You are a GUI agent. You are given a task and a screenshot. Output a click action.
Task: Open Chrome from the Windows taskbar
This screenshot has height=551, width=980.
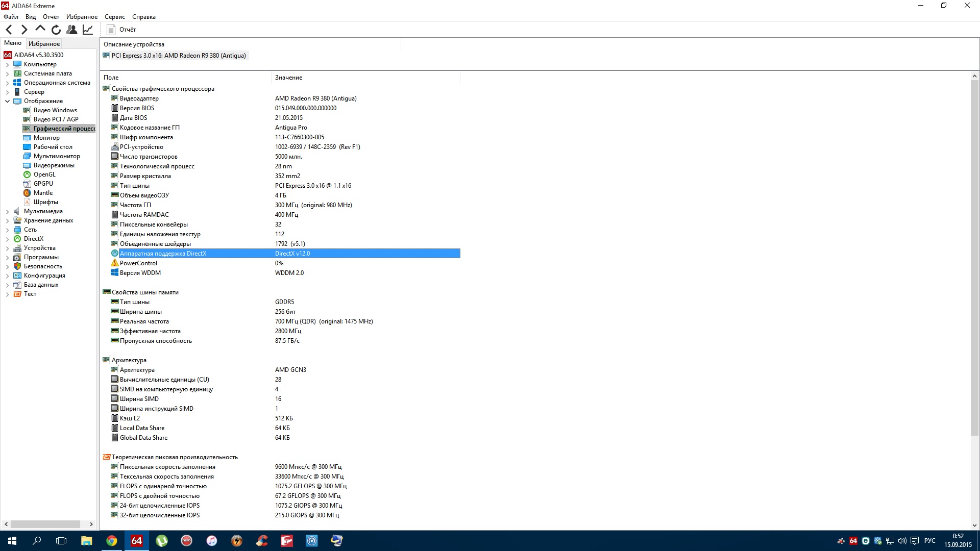[111, 541]
